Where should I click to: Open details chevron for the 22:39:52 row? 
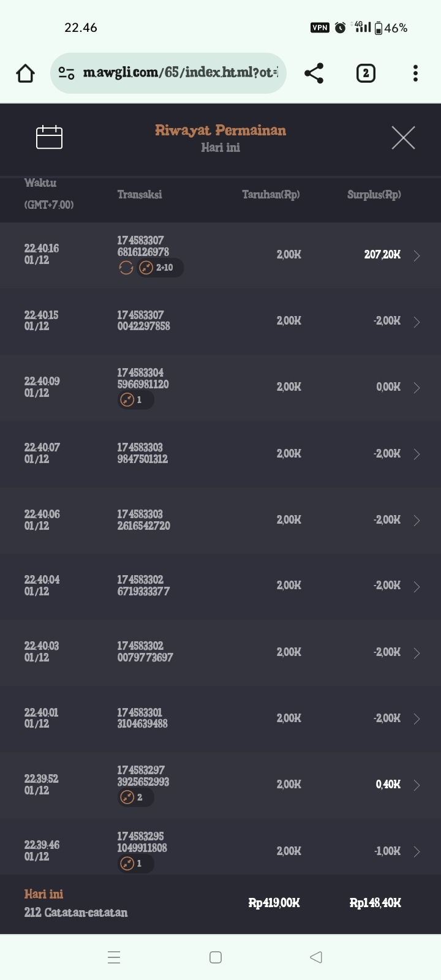click(x=417, y=785)
